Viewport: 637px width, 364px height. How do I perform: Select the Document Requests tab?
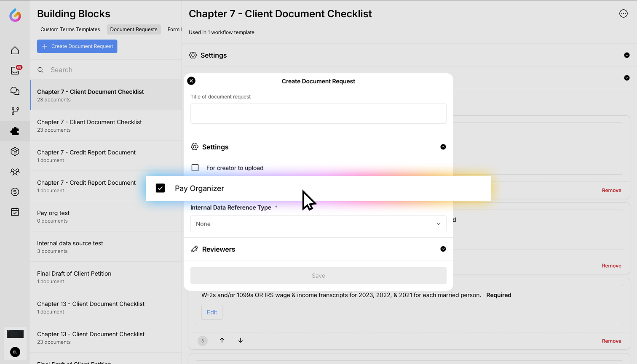pyautogui.click(x=134, y=29)
